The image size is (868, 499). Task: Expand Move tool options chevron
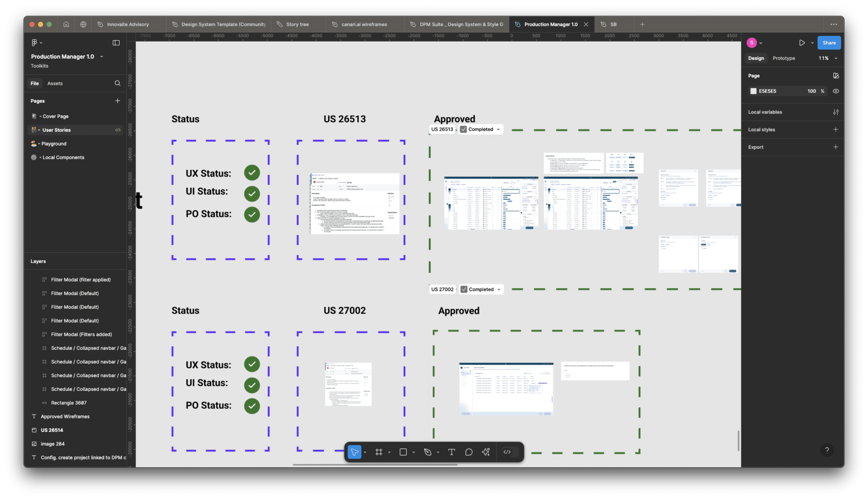point(365,452)
